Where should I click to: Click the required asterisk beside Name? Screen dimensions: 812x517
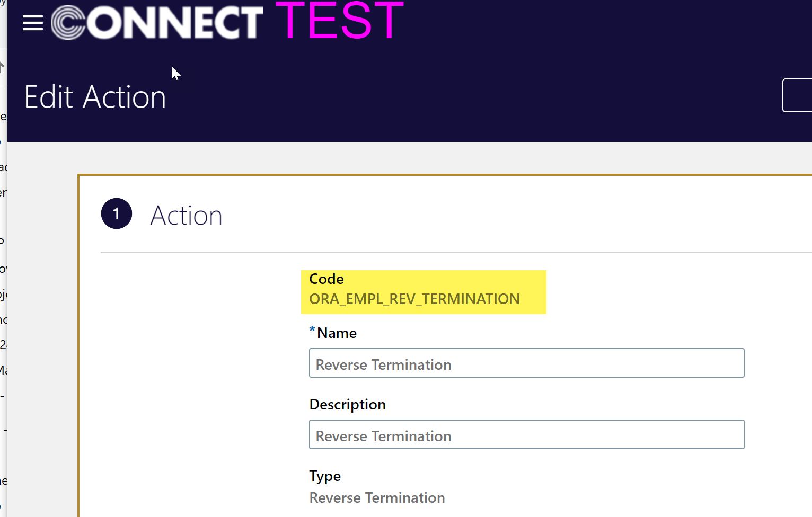pyautogui.click(x=312, y=329)
